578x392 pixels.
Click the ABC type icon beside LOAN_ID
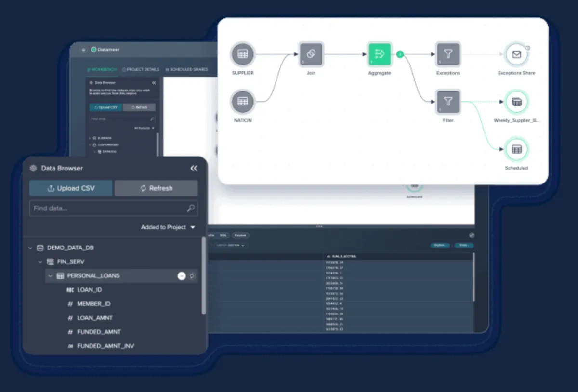point(70,290)
